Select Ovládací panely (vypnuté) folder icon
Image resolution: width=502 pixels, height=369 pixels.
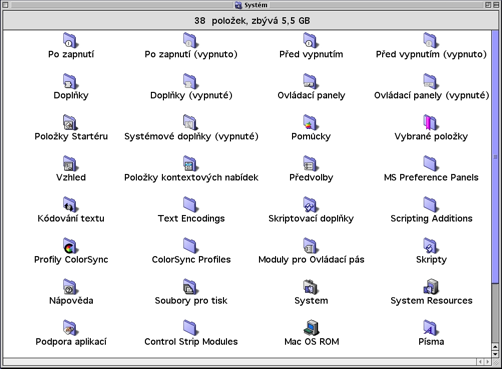[x=431, y=82]
